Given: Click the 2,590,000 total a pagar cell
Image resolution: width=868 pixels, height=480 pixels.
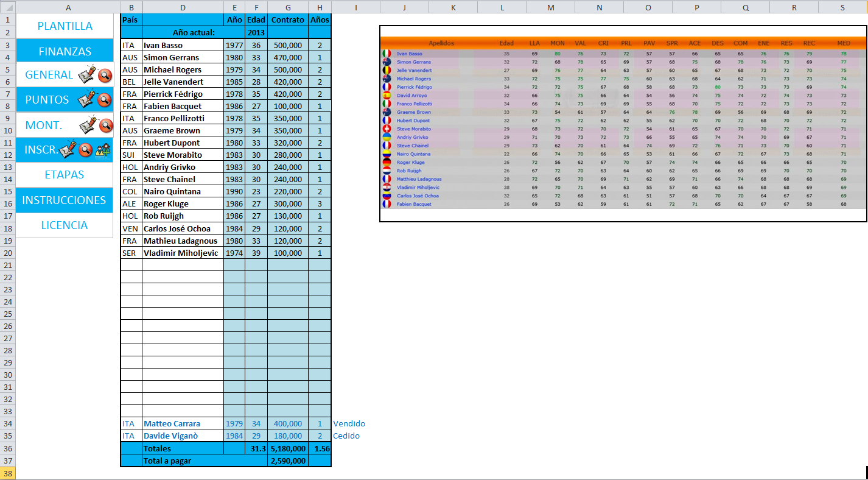Looking at the screenshot, I should (288, 461).
